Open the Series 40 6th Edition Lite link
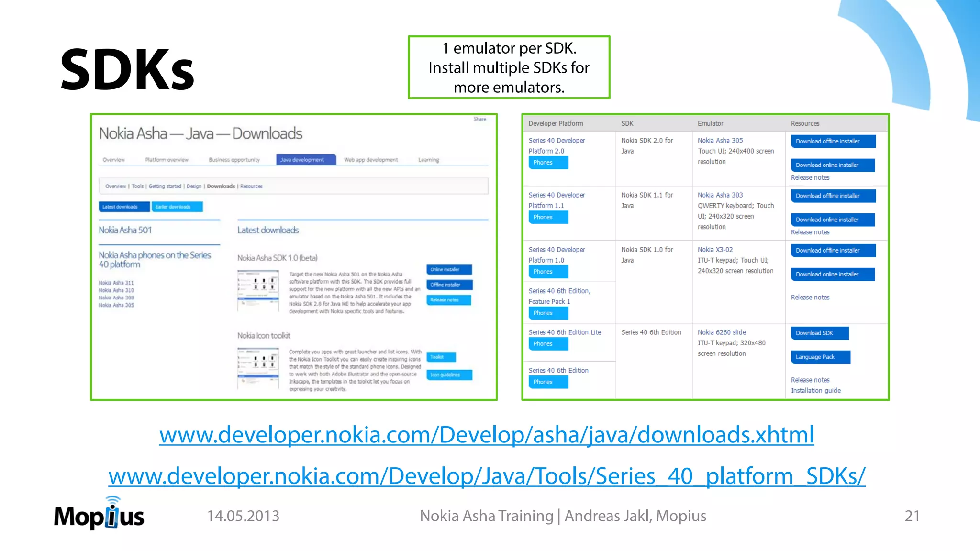This screenshot has height=551, width=980. [565, 332]
